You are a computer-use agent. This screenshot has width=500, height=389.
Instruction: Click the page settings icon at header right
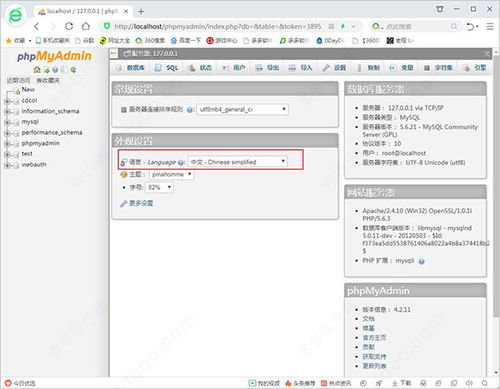[487, 53]
